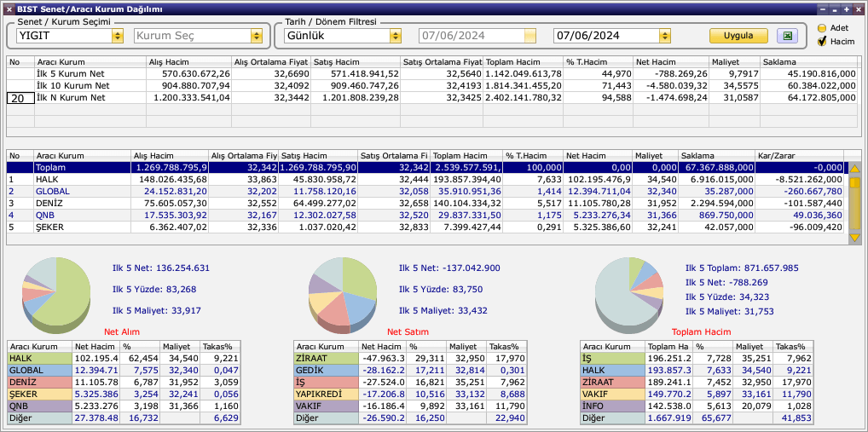Viewport: 868px width, 432px height.
Task: Open the Kurum Seç dropdown
Action: [x=256, y=36]
